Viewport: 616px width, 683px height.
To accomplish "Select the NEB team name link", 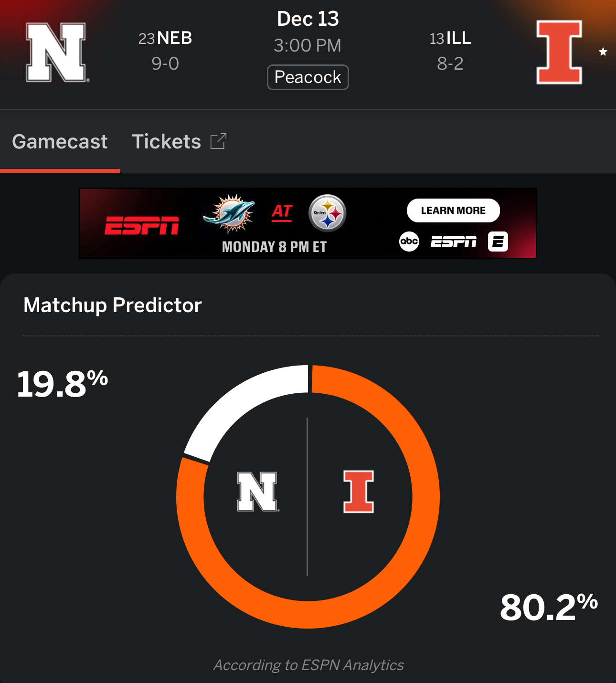I will coord(174,38).
